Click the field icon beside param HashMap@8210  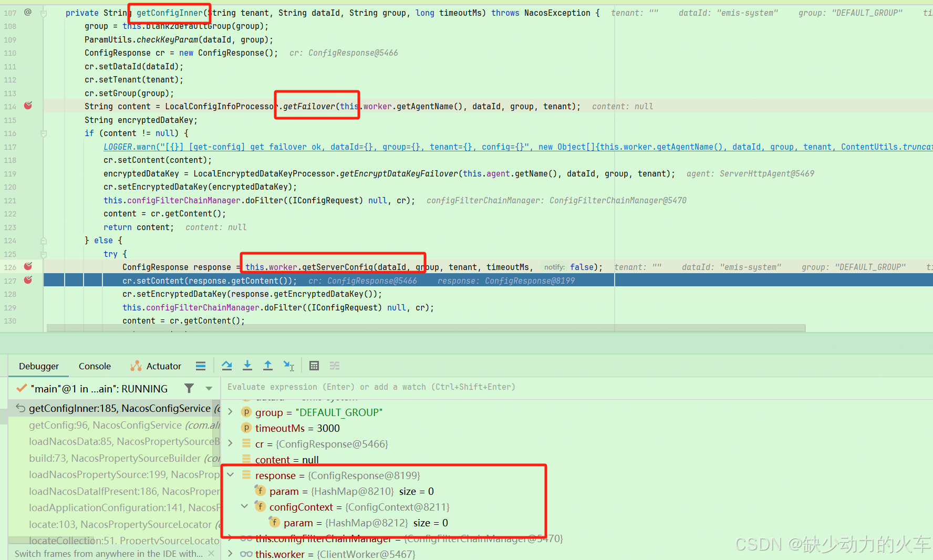click(260, 491)
